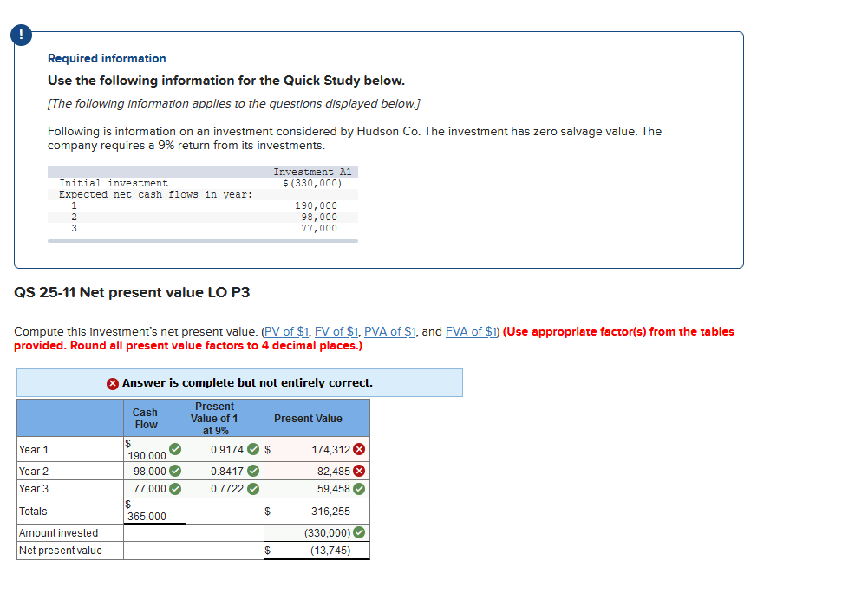
Task: Select Year 1 cash flow field 190,000
Action: click(x=154, y=449)
